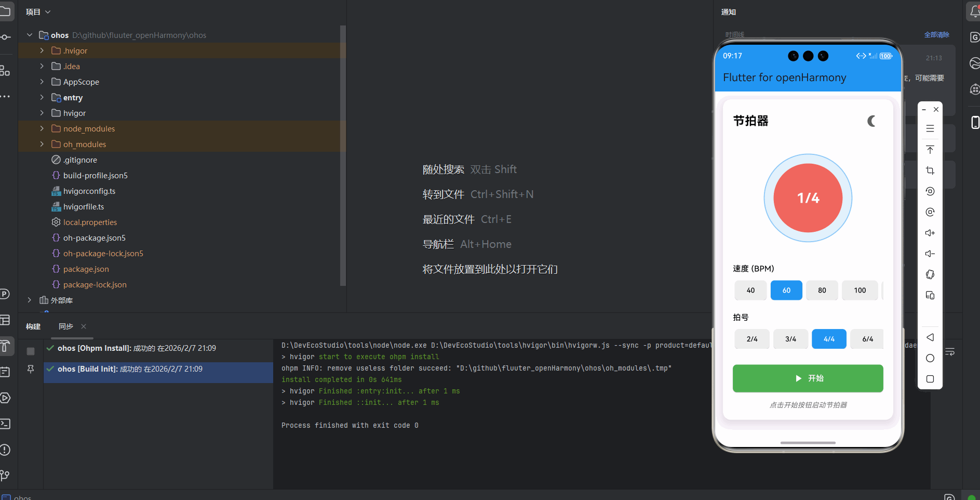Select the 3/4 time signature chip
Screen dimensions: 980x500
[x=790, y=339]
